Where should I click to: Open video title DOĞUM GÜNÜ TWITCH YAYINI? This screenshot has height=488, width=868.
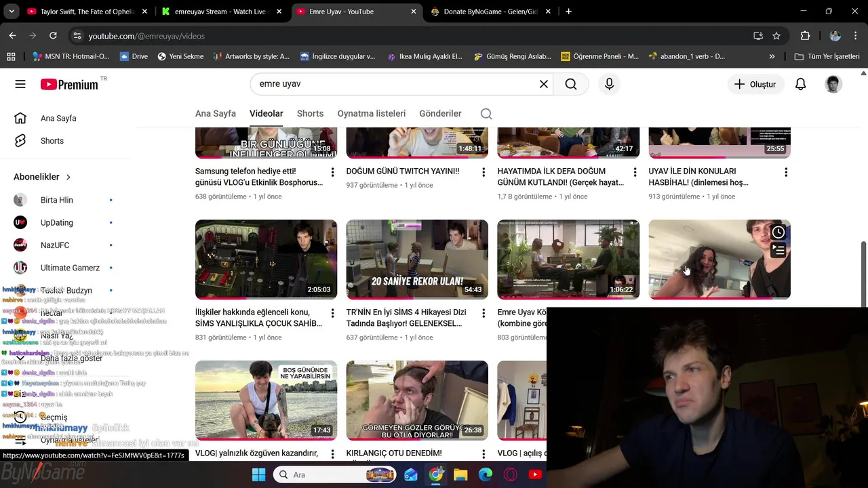(403, 171)
